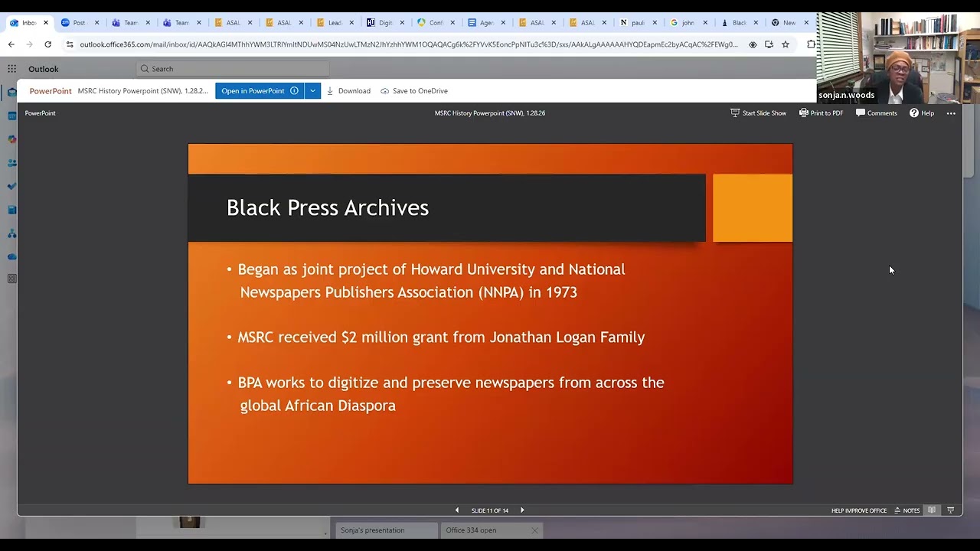The width and height of the screenshot is (980, 551).
Task: Click the browser address bar URL
Action: tap(409, 44)
